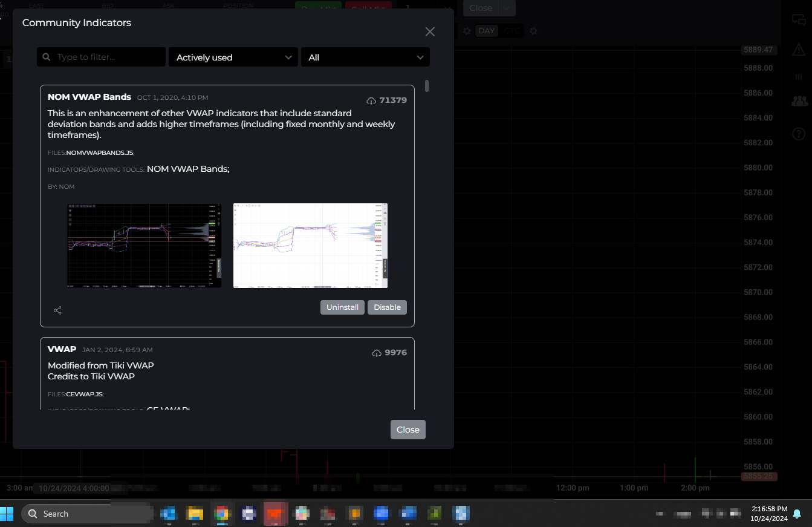Click the 'Type to filter...' search field
This screenshot has height=527, width=812.
(101, 57)
